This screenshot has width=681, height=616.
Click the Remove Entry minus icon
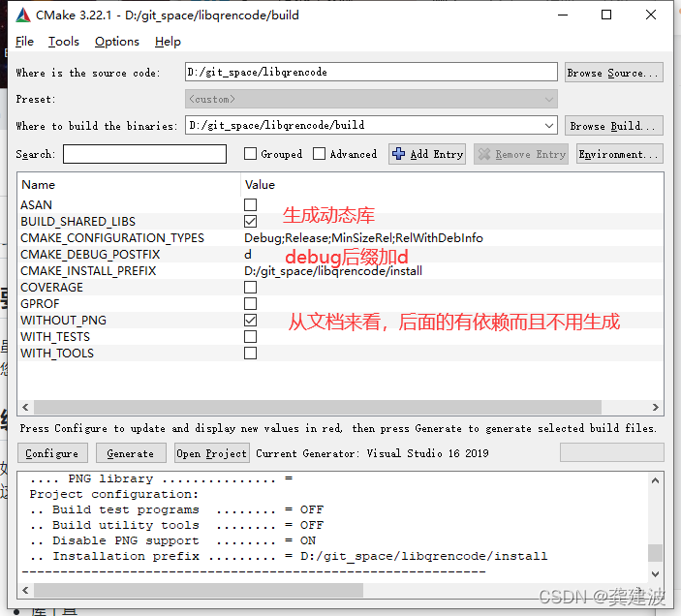483,154
